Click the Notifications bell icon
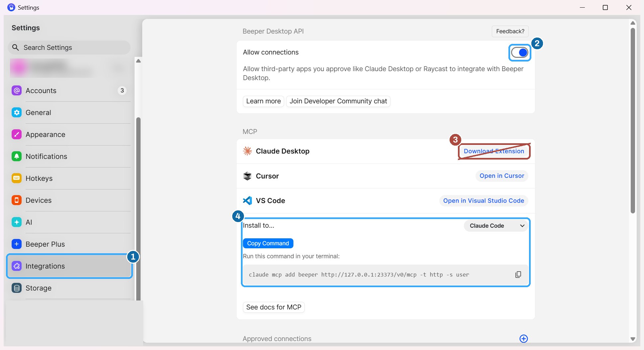 point(17,156)
